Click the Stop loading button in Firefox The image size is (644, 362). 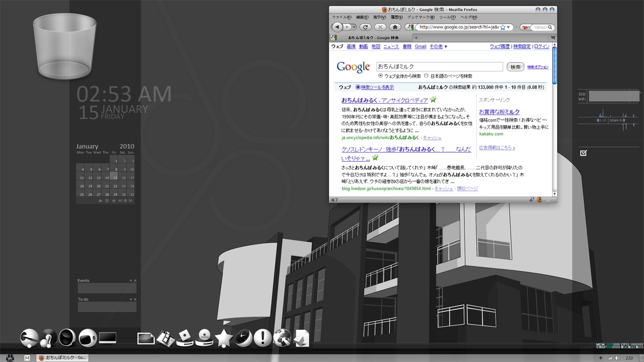(x=380, y=27)
